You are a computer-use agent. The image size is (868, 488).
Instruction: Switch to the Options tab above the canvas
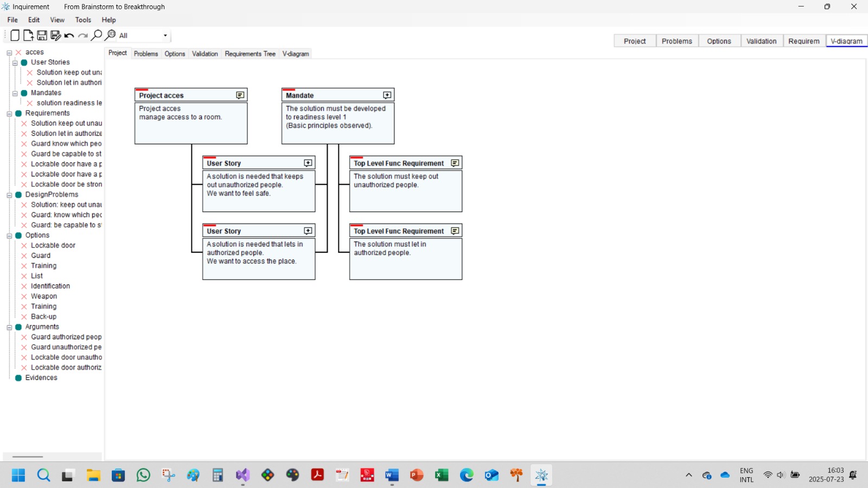175,54
